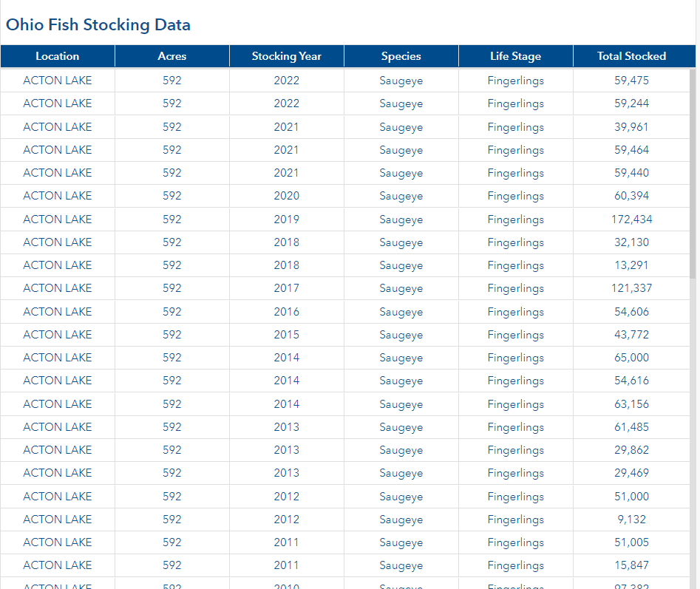Select the total stocked value 51,000
700x589 pixels.
coord(631,497)
